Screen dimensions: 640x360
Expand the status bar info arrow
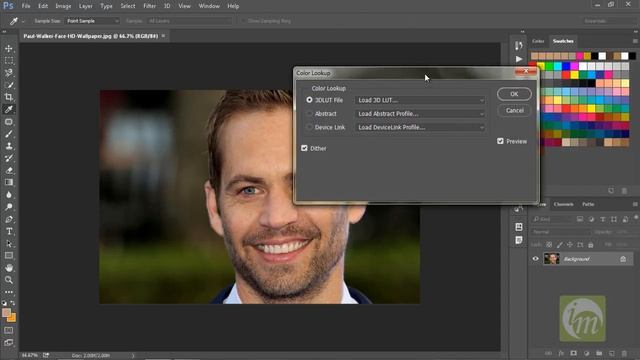coord(133,356)
